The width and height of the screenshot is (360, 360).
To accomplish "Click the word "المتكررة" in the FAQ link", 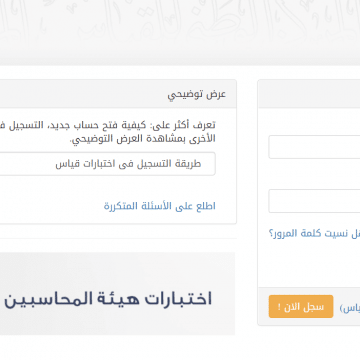I will (120, 206).
